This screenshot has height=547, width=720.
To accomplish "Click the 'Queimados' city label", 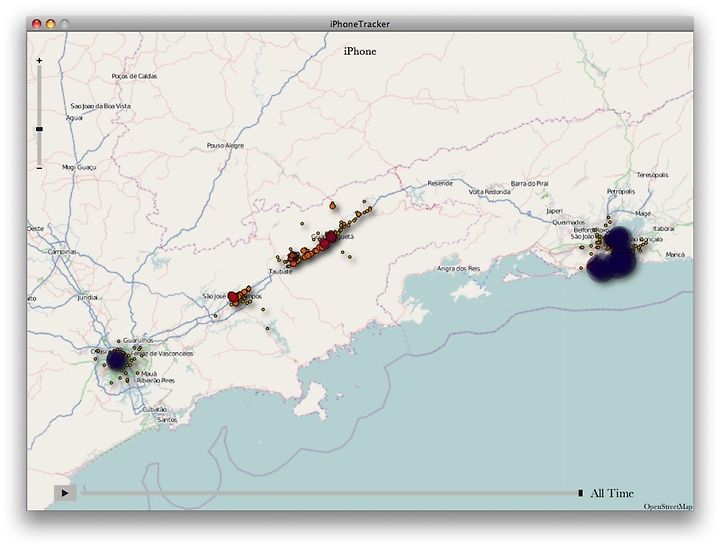I will pyautogui.click(x=568, y=223).
